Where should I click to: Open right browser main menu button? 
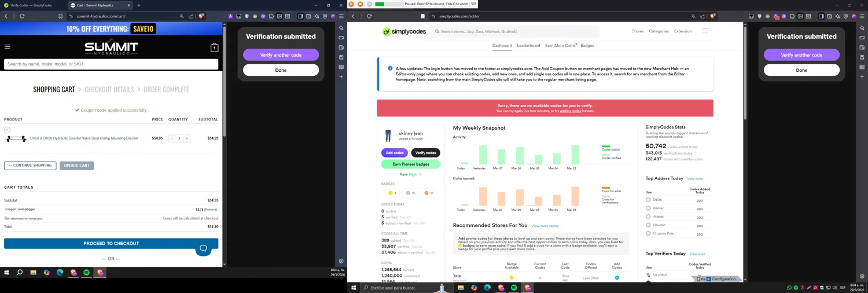(862, 16)
